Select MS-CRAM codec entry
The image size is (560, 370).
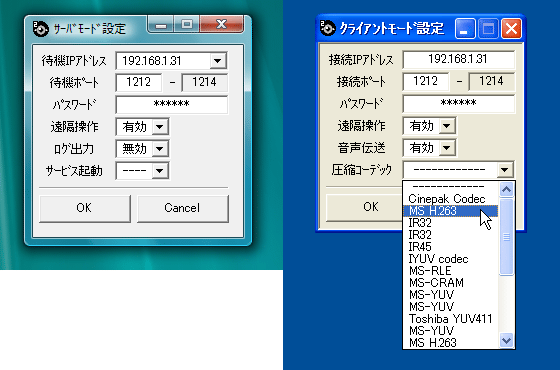[450, 282]
